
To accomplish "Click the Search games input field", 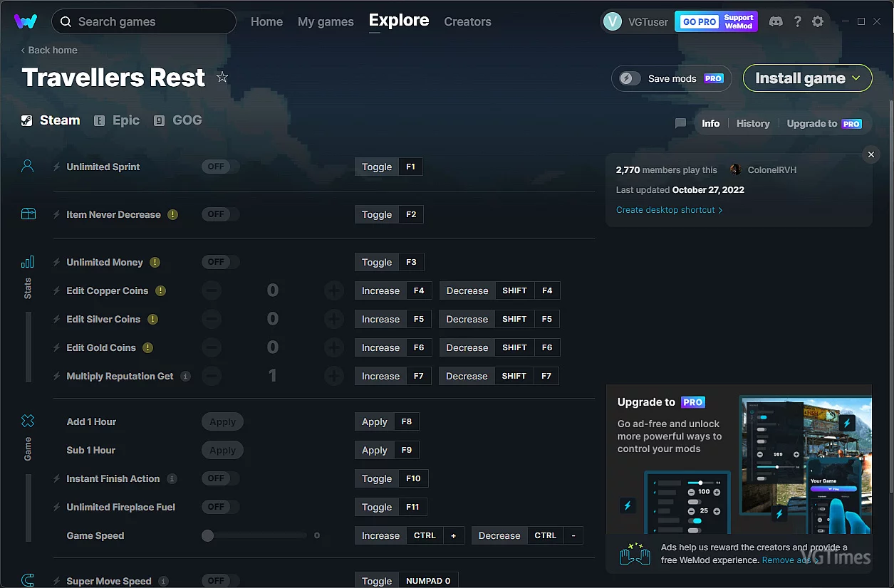I will [x=144, y=21].
